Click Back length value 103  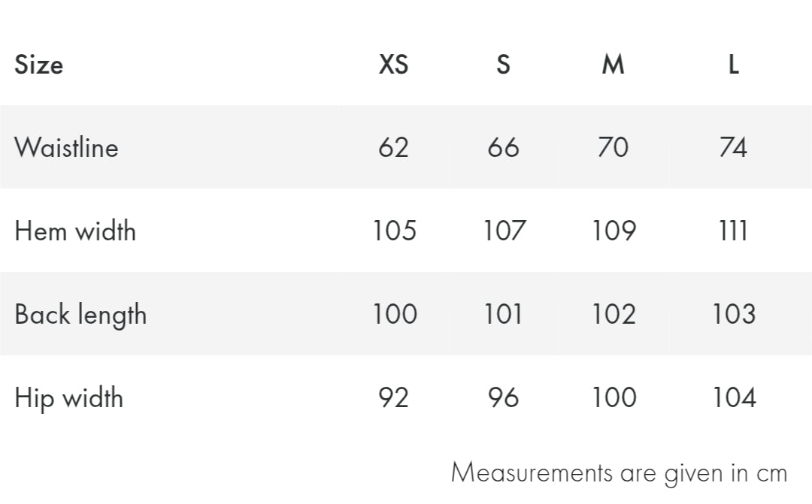(x=733, y=314)
